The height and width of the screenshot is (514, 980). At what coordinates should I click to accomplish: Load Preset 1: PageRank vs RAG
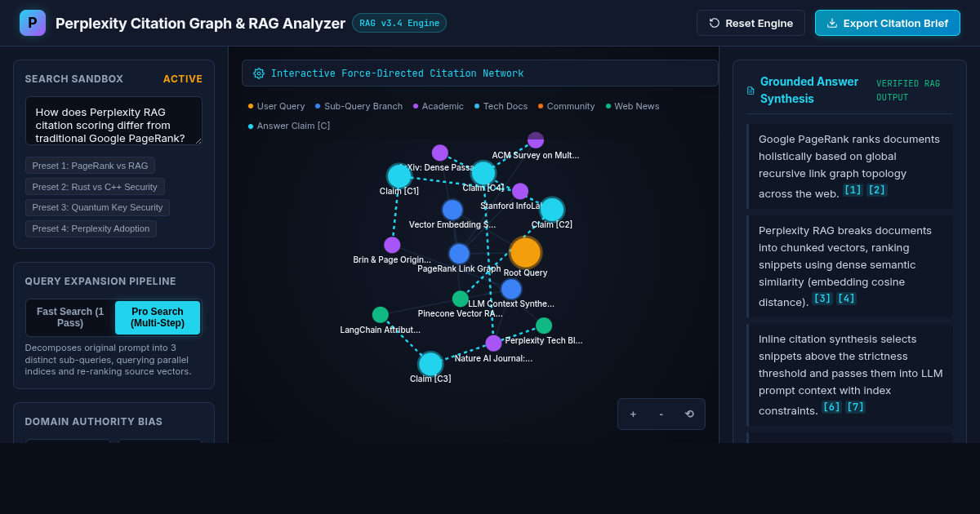click(90, 166)
